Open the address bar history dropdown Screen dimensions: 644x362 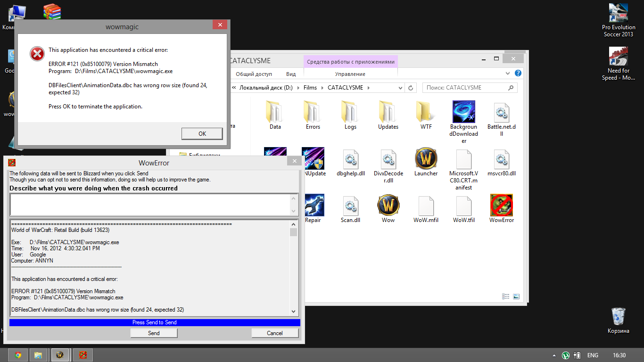[400, 88]
